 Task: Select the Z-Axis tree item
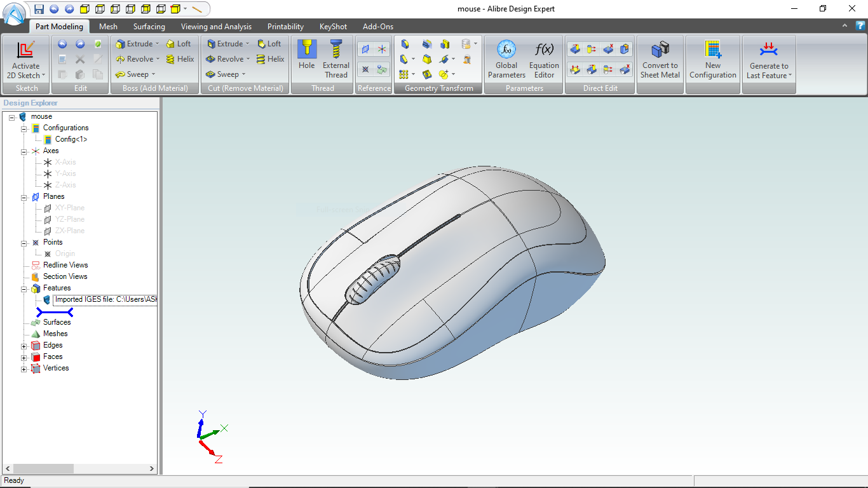pos(65,185)
